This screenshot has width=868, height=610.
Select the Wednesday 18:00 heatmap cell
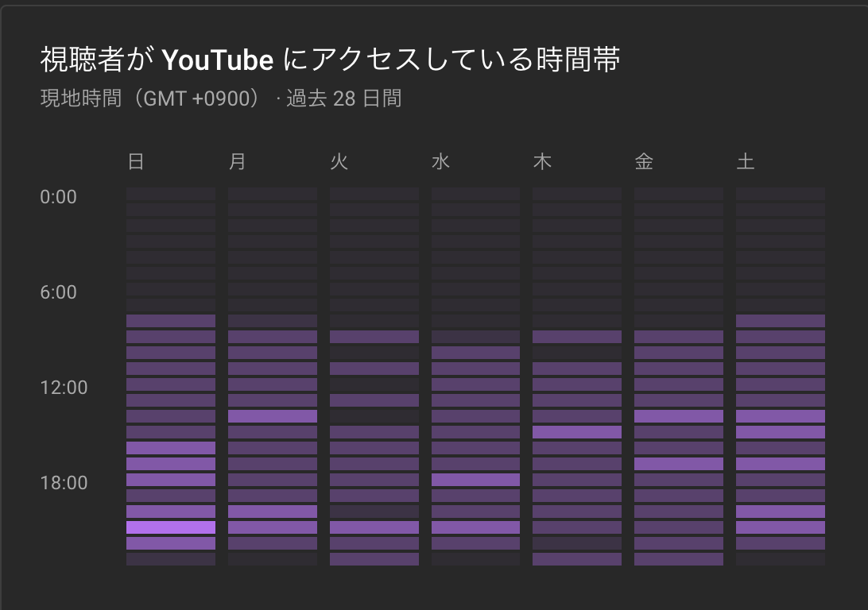coord(475,480)
